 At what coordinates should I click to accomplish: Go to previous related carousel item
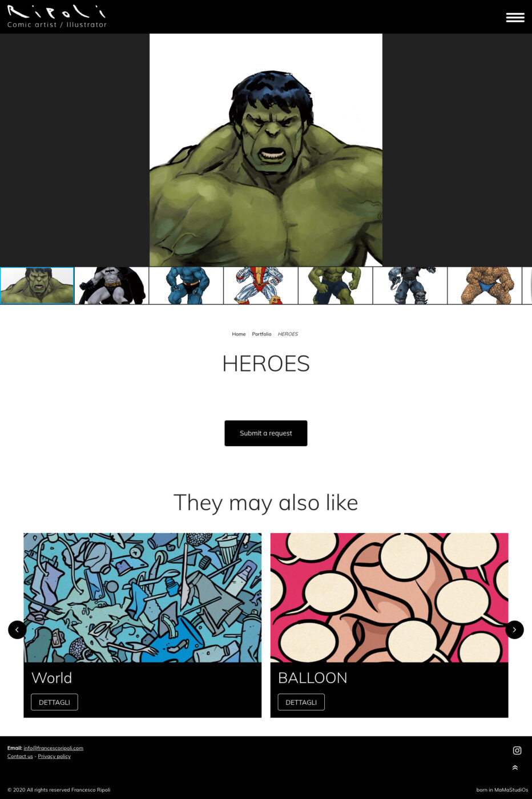17,629
